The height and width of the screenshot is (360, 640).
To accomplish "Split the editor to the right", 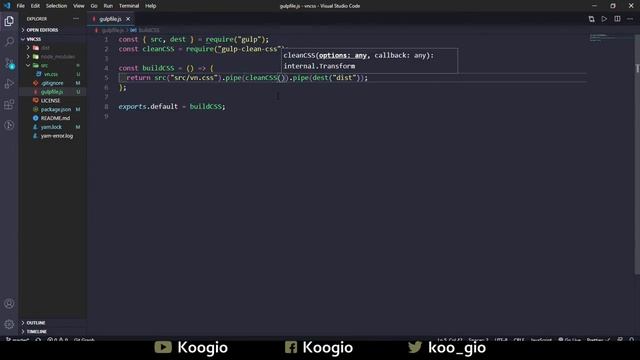I will 617,19.
